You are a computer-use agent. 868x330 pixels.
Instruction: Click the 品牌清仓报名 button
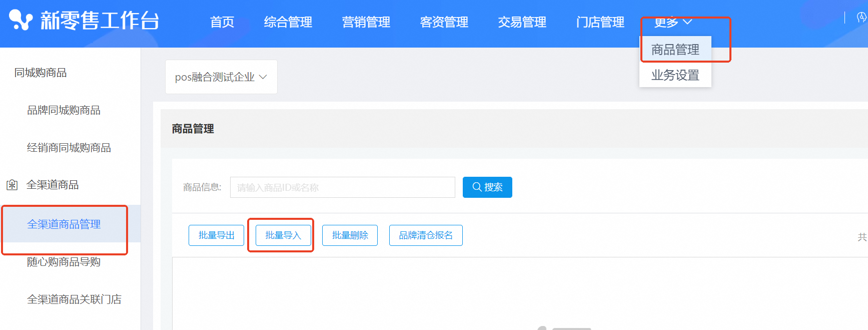[x=425, y=235]
